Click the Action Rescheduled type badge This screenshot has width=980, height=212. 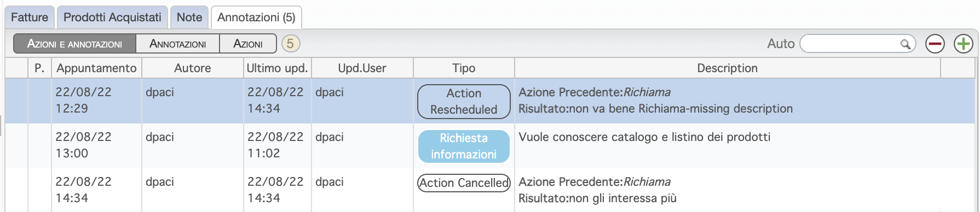point(464,101)
